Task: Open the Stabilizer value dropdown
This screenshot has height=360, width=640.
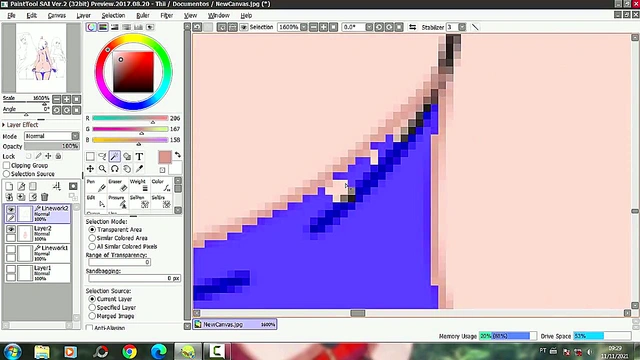Action: [x=462, y=27]
